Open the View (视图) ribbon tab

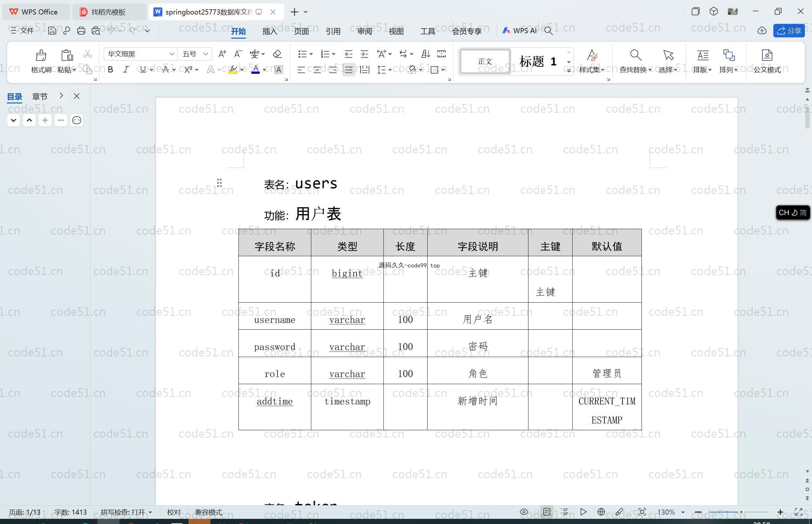(396, 31)
